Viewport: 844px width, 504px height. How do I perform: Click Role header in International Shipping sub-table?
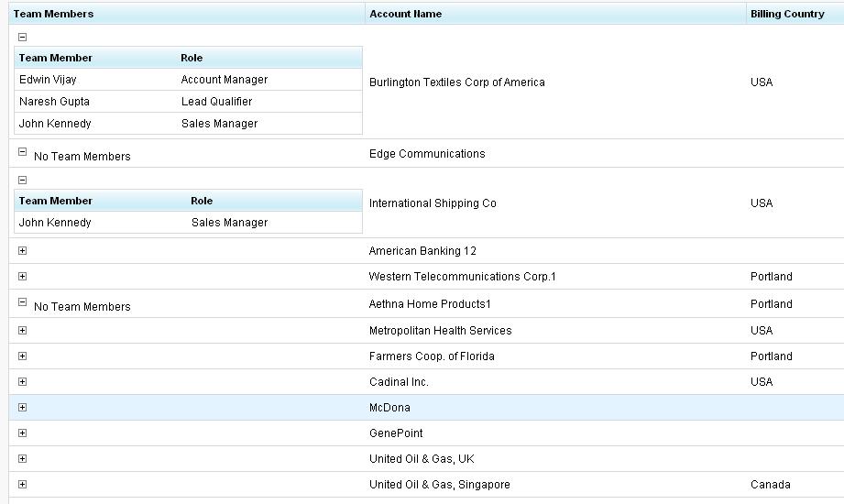tap(202, 201)
